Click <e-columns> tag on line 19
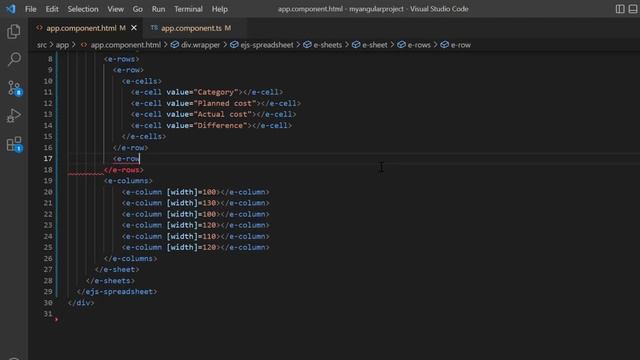This screenshot has height=360, width=640. pos(128,181)
